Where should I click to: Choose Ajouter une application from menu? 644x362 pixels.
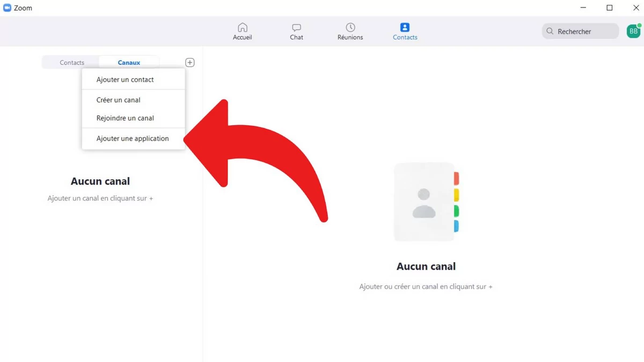coord(133,138)
